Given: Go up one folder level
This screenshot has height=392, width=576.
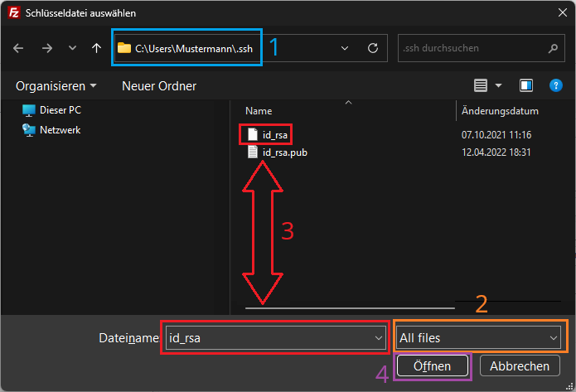Looking at the screenshot, I should click(x=97, y=48).
